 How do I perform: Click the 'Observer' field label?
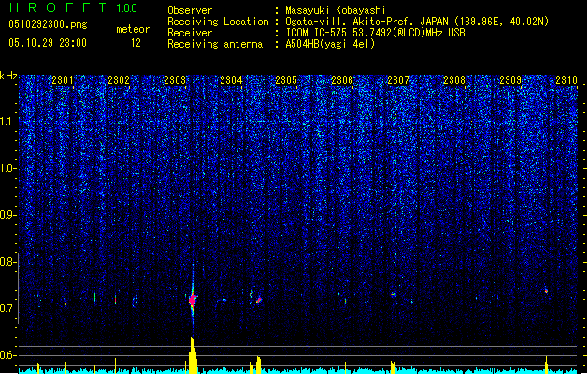pos(190,10)
